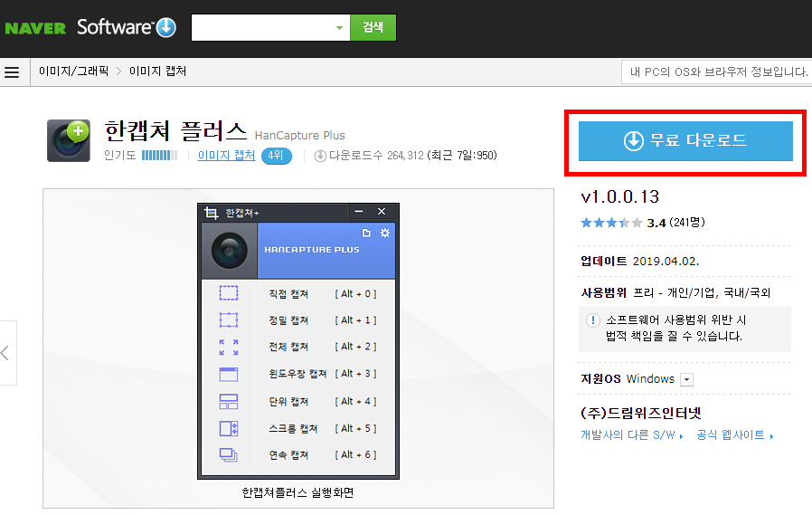The width and height of the screenshot is (812, 515).
Task: Click the 3.4 (241명) rating text
Action: pos(675,223)
